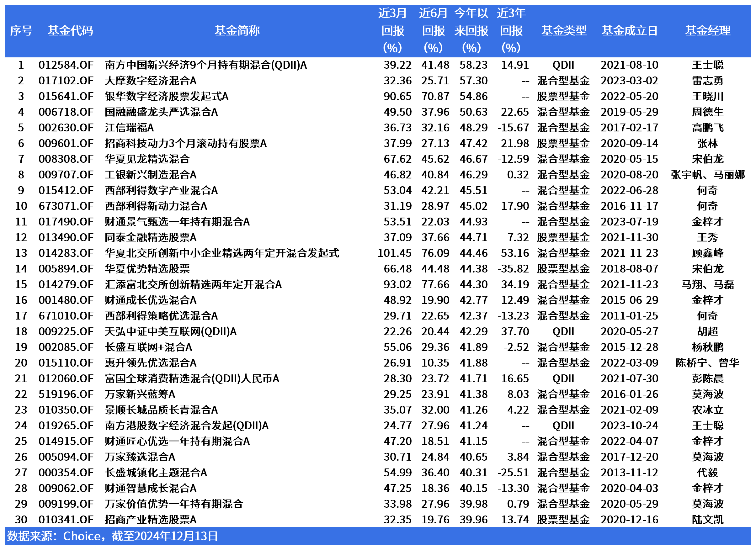The image size is (756, 550).
Task: Select fund name 工银新兴制造混合A
Action: point(150,175)
